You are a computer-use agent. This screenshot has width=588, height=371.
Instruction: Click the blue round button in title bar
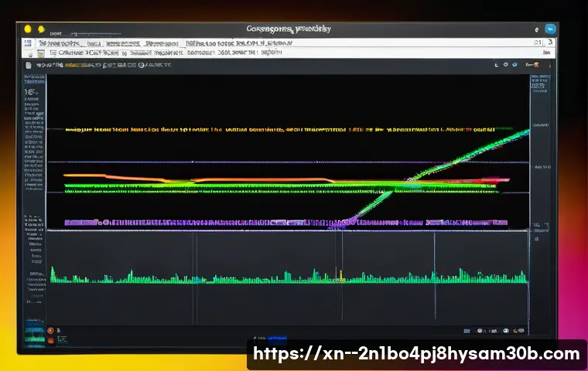[551, 29]
